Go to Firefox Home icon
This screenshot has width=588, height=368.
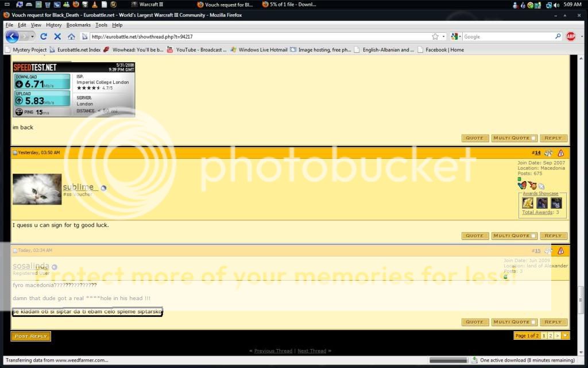(71, 36)
